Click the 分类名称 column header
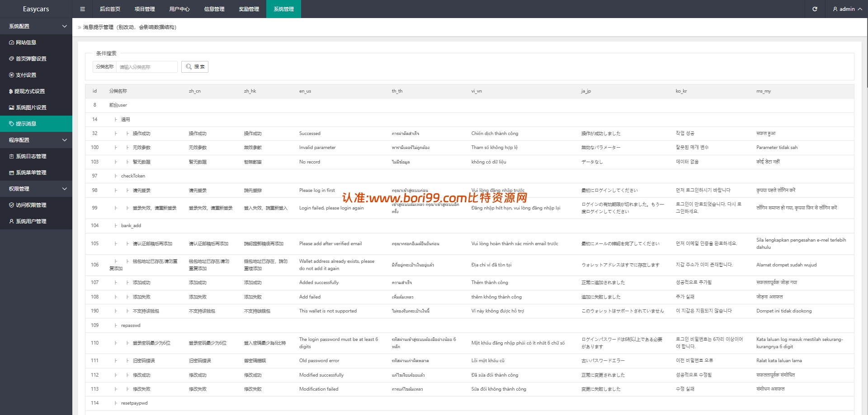868x415 pixels. click(x=118, y=91)
